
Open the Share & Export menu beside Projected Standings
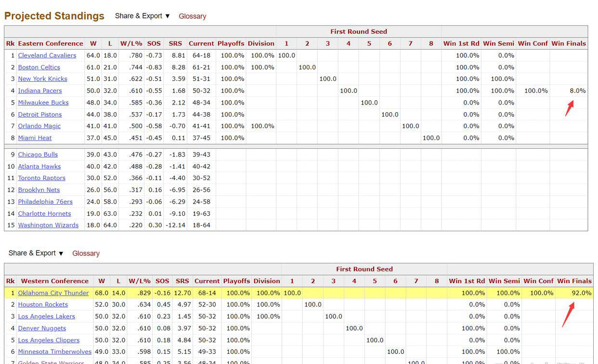tap(143, 16)
